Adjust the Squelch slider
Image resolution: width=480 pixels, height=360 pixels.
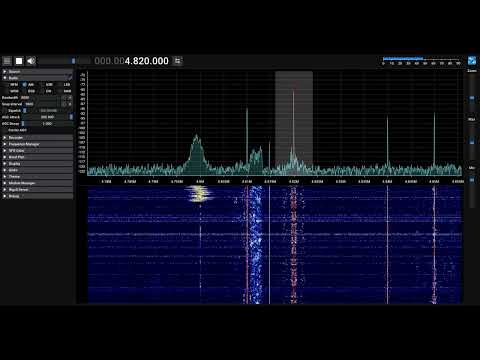48,111
